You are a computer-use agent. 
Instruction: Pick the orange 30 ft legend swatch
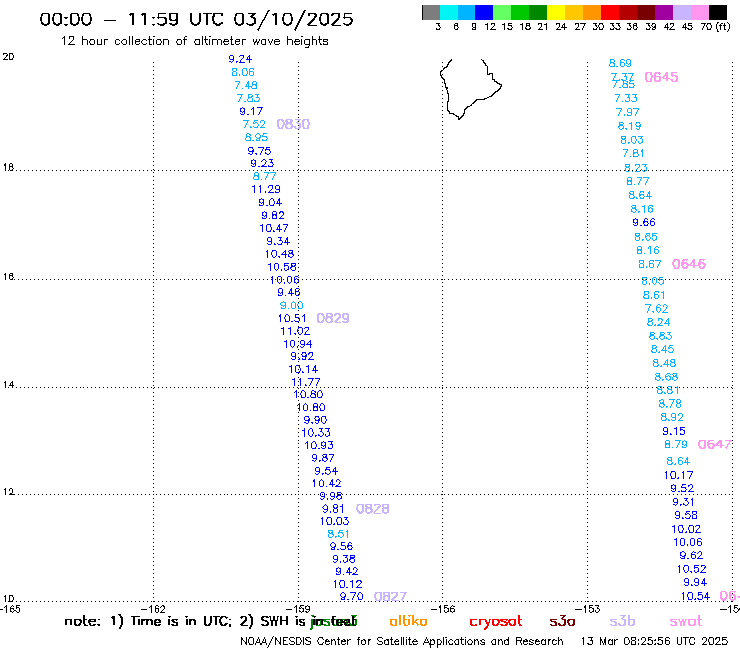click(x=592, y=12)
